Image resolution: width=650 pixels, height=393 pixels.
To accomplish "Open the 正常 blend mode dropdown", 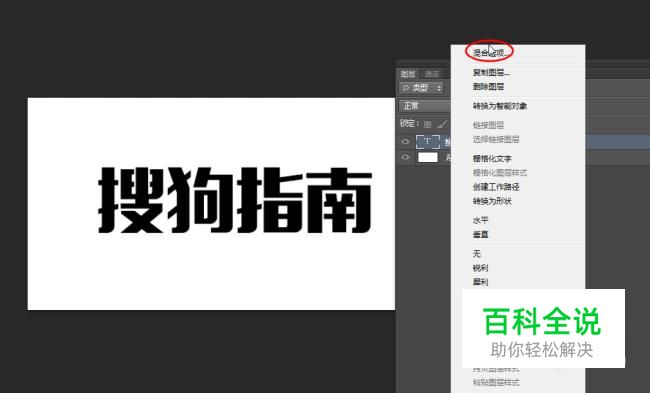I will point(425,106).
